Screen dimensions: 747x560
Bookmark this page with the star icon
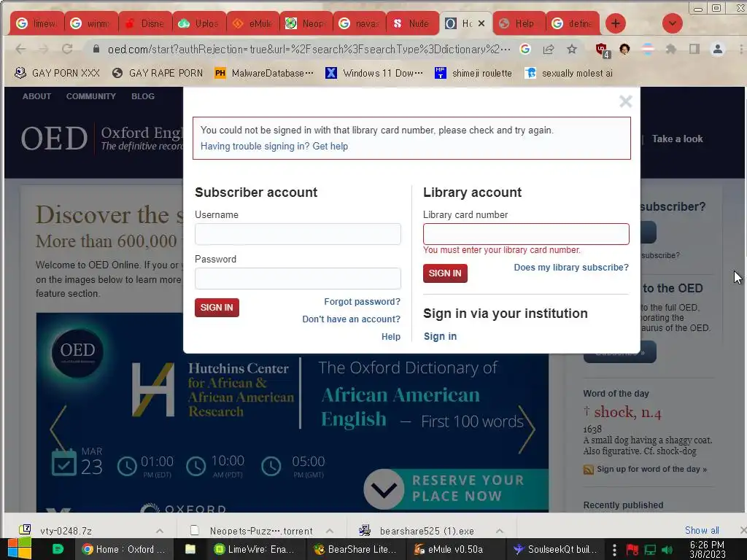click(x=572, y=49)
